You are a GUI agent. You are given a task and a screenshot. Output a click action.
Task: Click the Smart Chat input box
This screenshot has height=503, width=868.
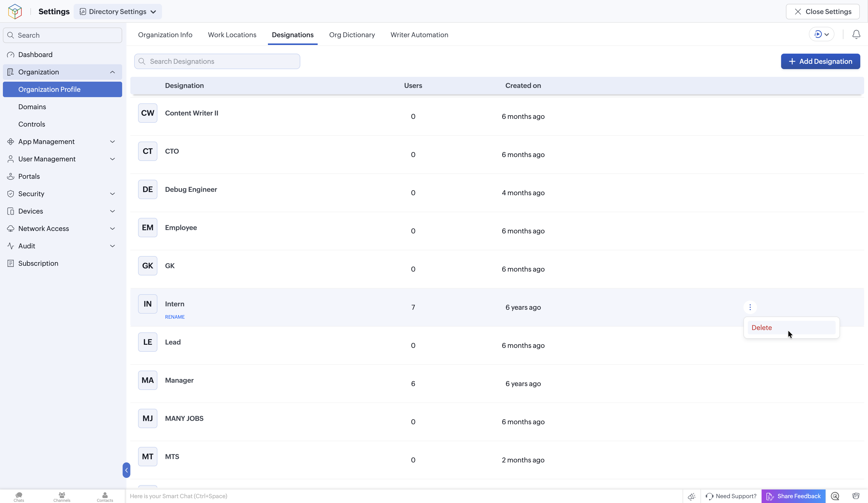(404, 496)
